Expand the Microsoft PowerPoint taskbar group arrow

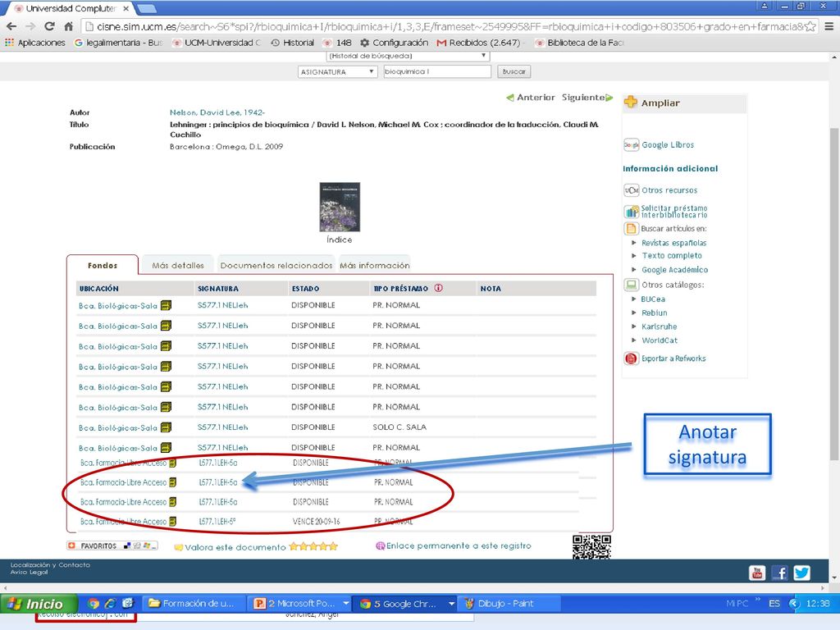coord(346,604)
